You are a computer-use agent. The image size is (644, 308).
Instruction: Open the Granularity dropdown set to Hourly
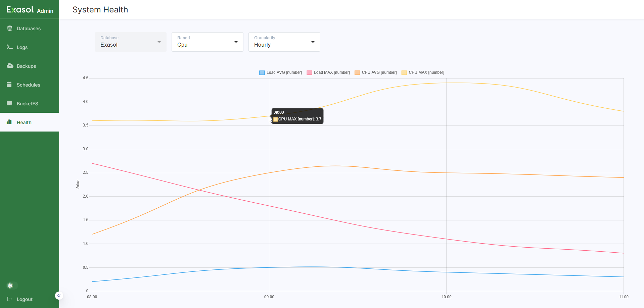[284, 42]
